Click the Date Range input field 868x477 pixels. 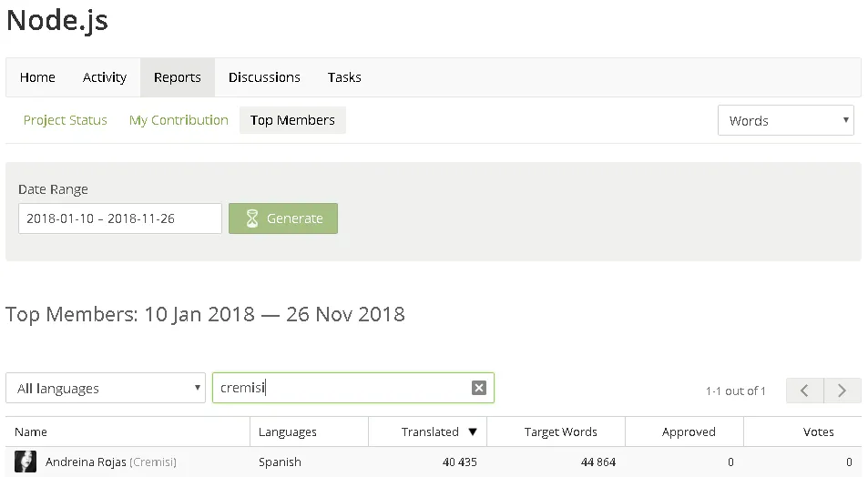[120, 218]
